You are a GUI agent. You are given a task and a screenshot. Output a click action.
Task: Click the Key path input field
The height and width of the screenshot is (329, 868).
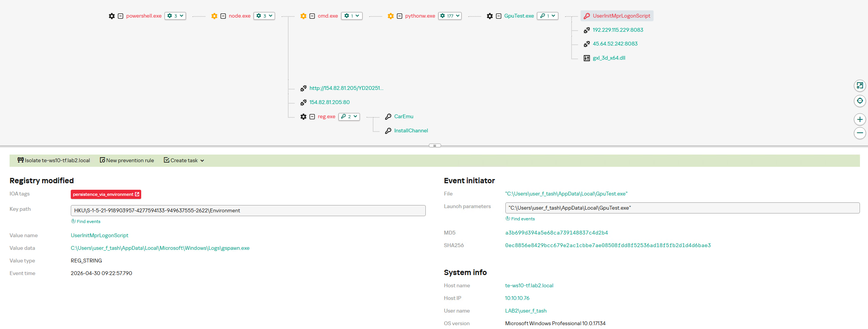248,211
